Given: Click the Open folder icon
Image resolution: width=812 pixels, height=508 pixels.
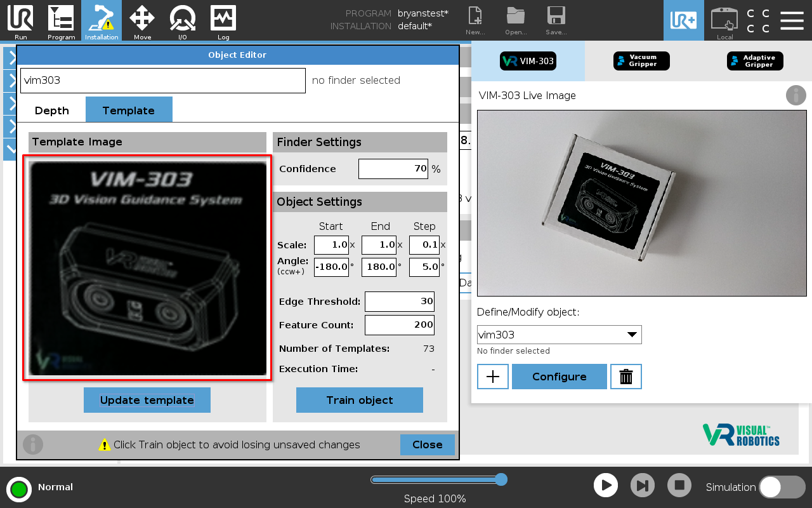Looking at the screenshot, I should coord(516,20).
